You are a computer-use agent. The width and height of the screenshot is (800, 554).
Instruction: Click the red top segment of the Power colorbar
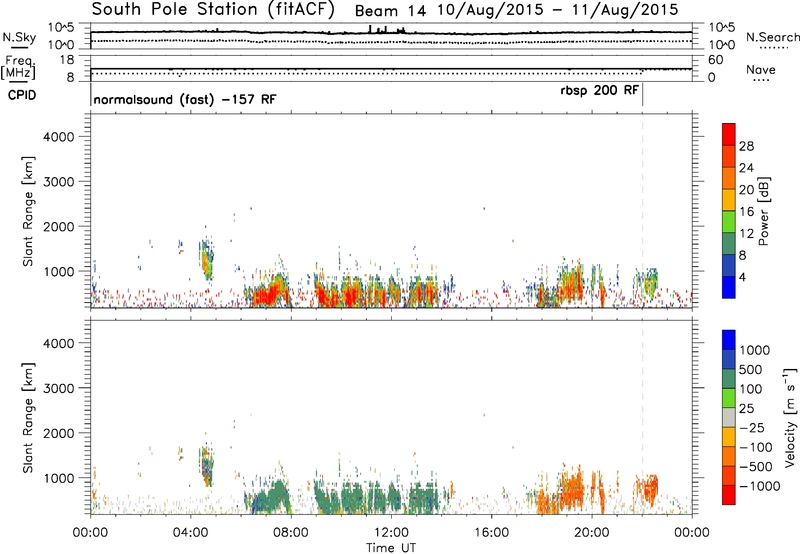point(729,134)
